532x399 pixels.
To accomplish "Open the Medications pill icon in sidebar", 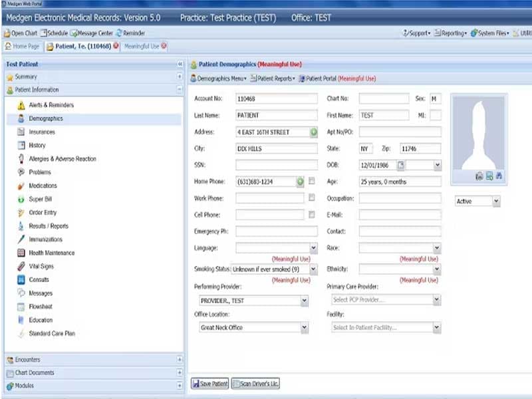I will pyautogui.click(x=21, y=186).
